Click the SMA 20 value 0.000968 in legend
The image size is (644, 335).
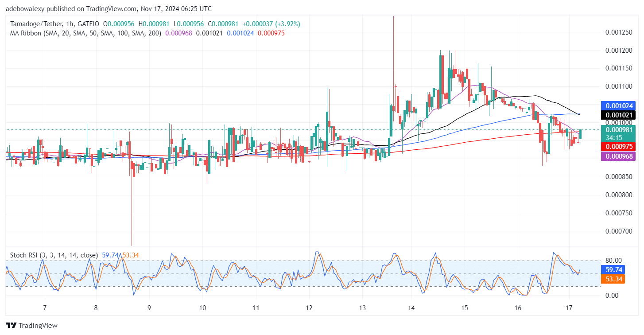click(178, 33)
